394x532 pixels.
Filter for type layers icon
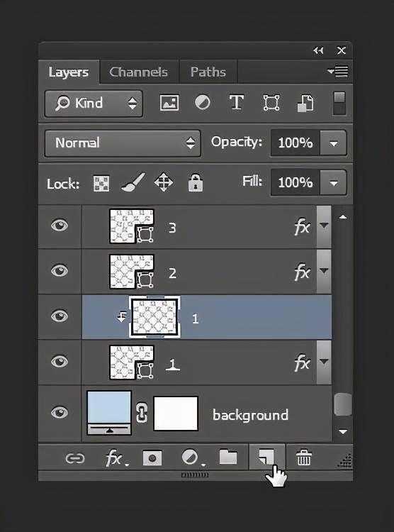click(237, 102)
